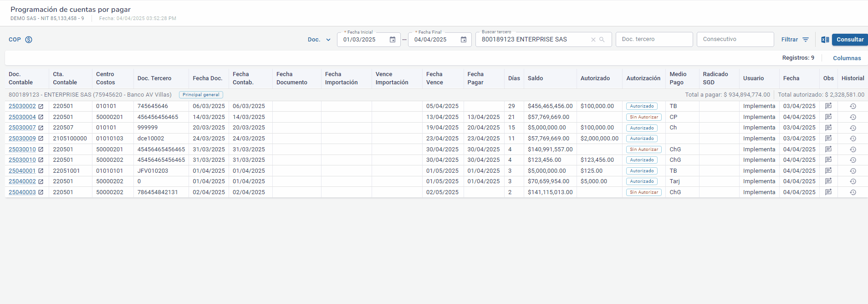View observations for row 25030002
The image size is (868, 304).
coord(828,106)
